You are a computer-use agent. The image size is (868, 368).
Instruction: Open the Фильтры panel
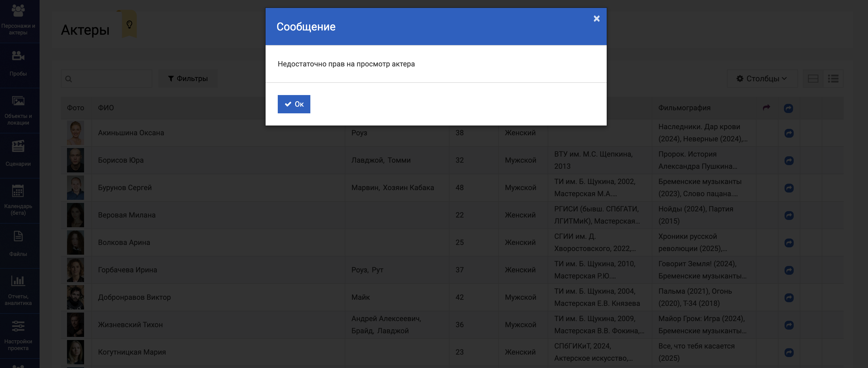[x=188, y=79]
